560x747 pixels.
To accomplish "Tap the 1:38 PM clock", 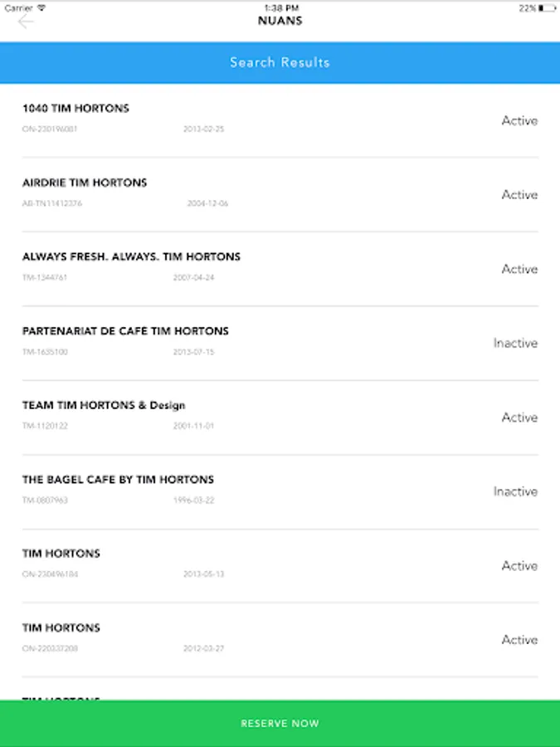I will tap(280, 7).
